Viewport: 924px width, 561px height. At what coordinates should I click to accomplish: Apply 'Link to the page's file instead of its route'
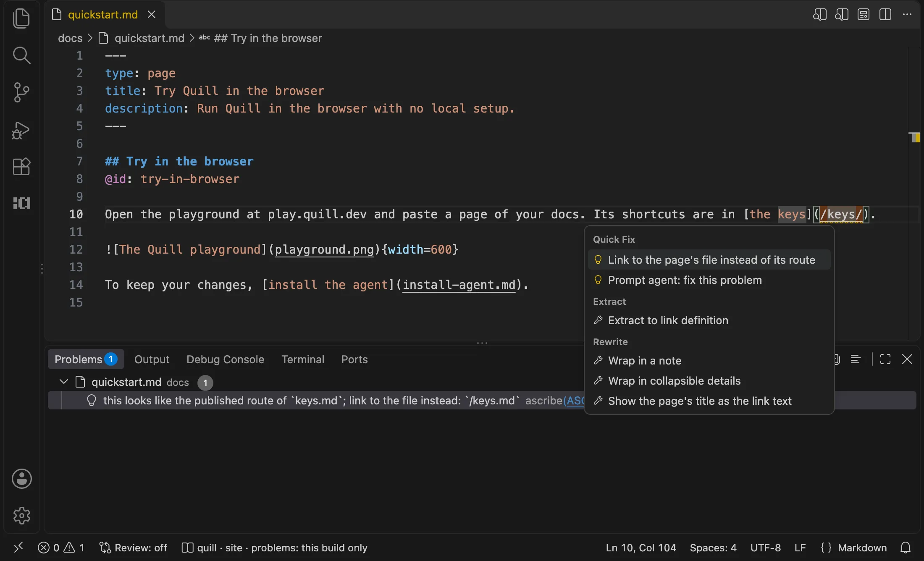tap(709, 260)
